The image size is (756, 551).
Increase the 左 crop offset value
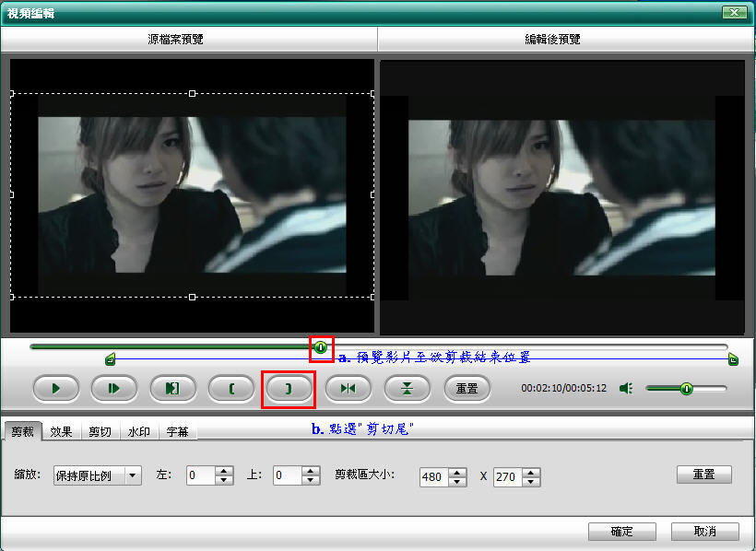click(224, 471)
